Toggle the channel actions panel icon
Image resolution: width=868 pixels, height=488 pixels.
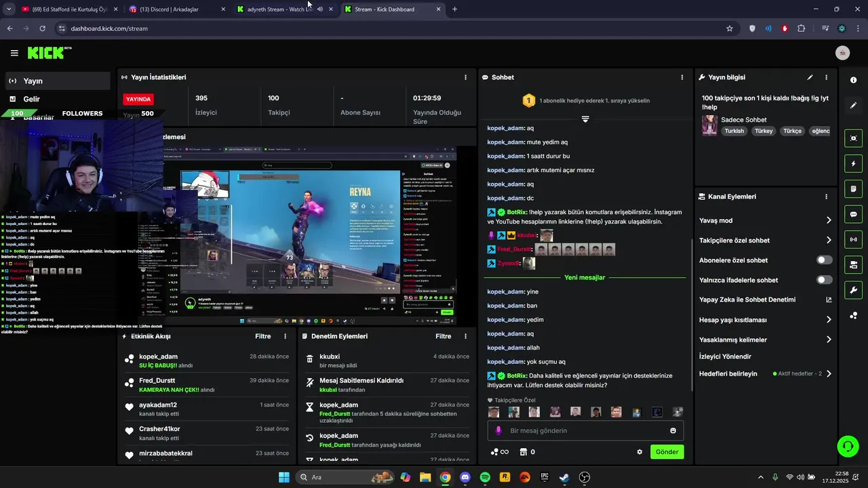point(853,264)
